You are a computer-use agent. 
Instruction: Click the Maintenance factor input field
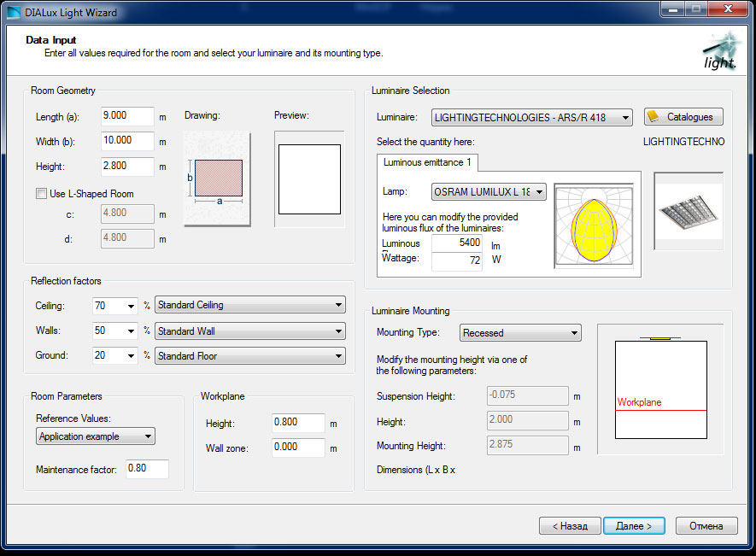pos(146,469)
